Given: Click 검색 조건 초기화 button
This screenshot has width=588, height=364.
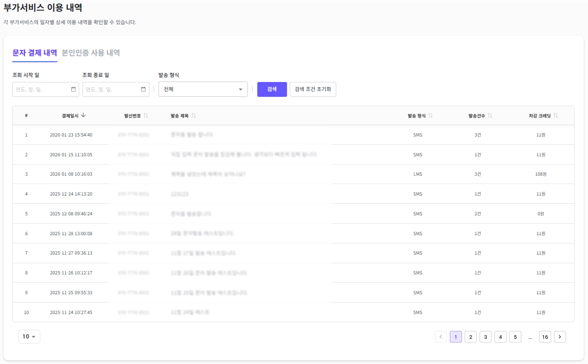Looking at the screenshot, I should 313,89.
